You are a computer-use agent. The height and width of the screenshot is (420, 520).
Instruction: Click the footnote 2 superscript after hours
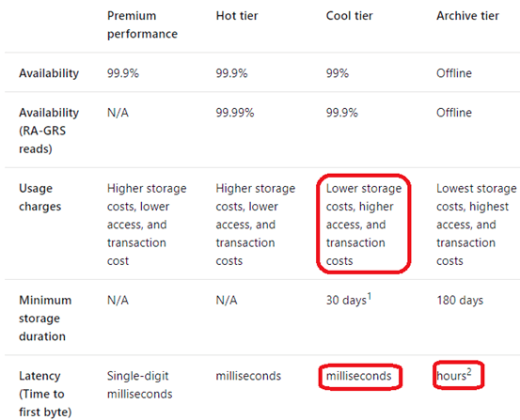[469, 372]
